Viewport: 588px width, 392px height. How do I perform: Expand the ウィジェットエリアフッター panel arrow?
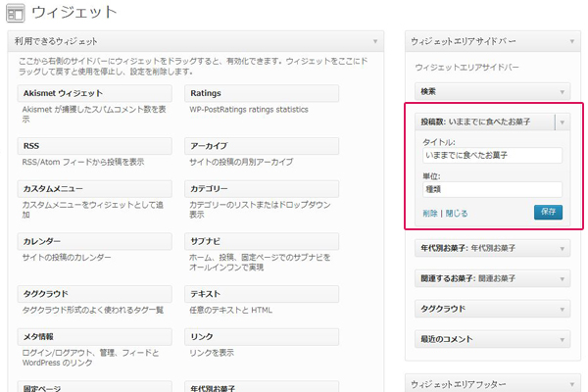pyautogui.click(x=572, y=384)
